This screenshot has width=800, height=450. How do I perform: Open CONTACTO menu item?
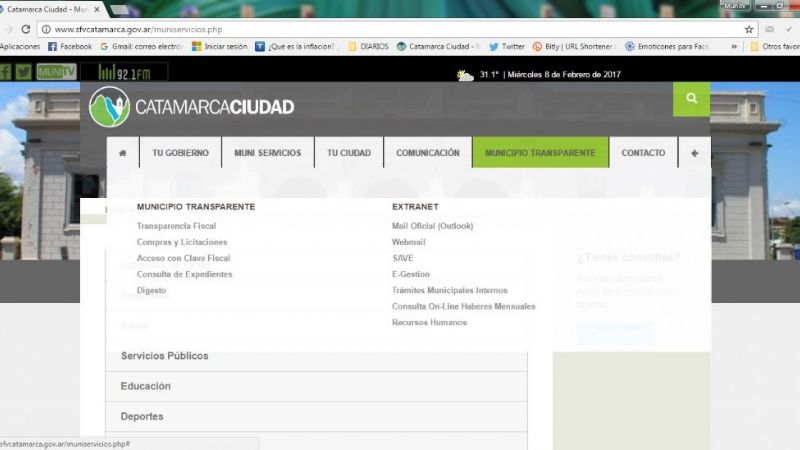[x=643, y=153]
